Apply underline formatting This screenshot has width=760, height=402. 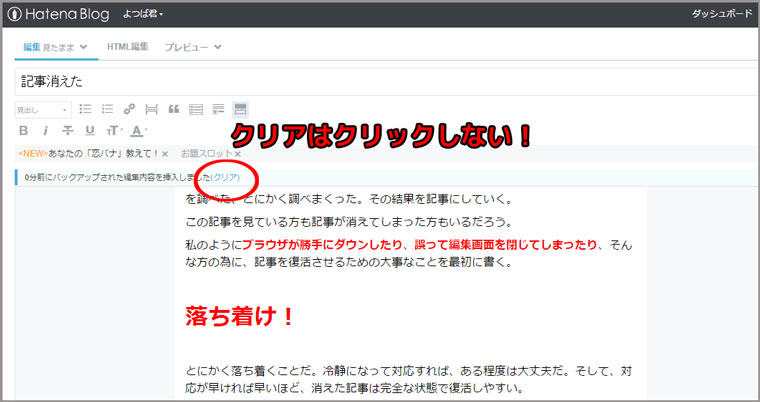(x=90, y=130)
